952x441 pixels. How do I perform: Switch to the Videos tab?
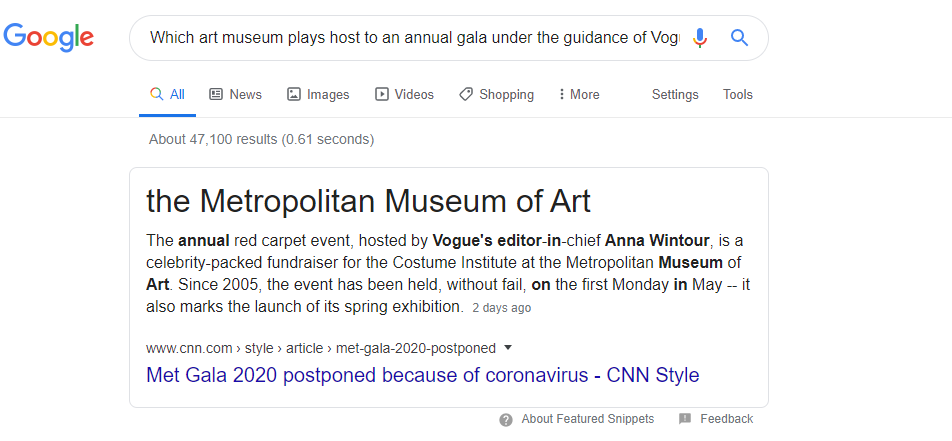(x=404, y=94)
